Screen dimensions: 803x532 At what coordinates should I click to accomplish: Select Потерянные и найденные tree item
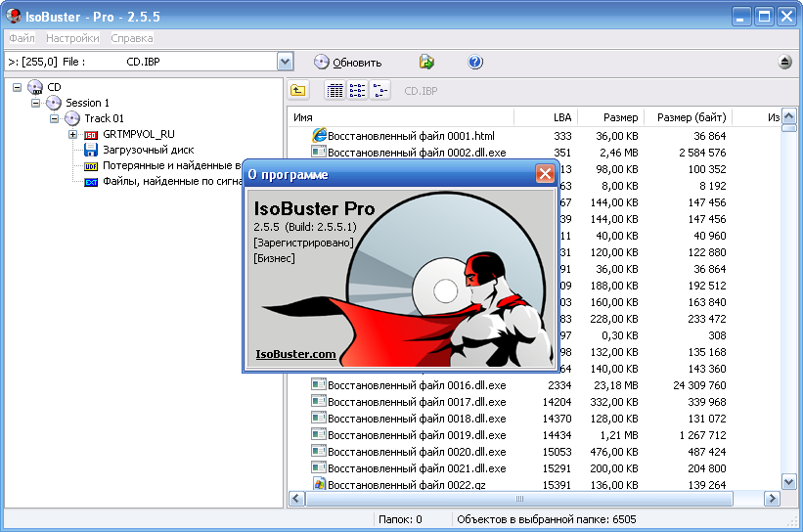pyautogui.click(x=171, y=165)
